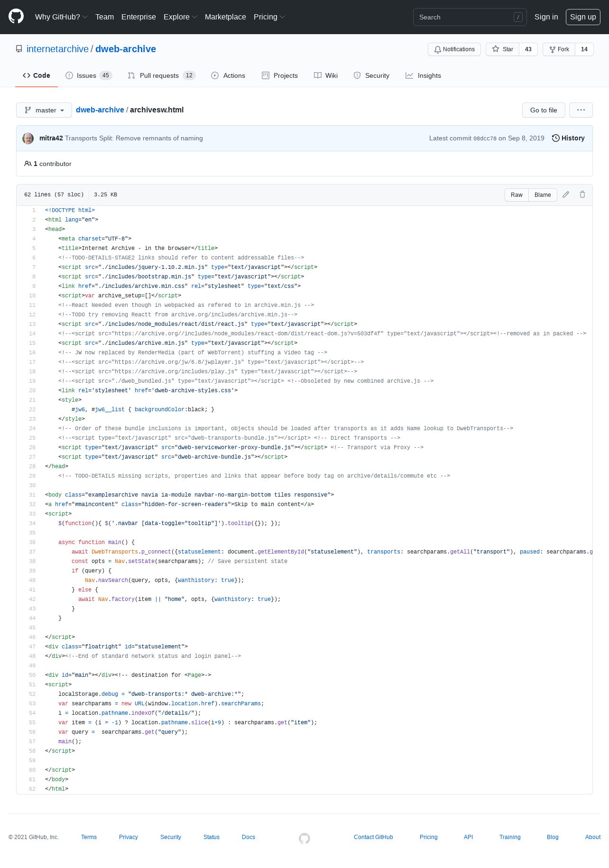Click Marketplace in the header
This screenshot has width=609, height=868.
click(225, 17)
